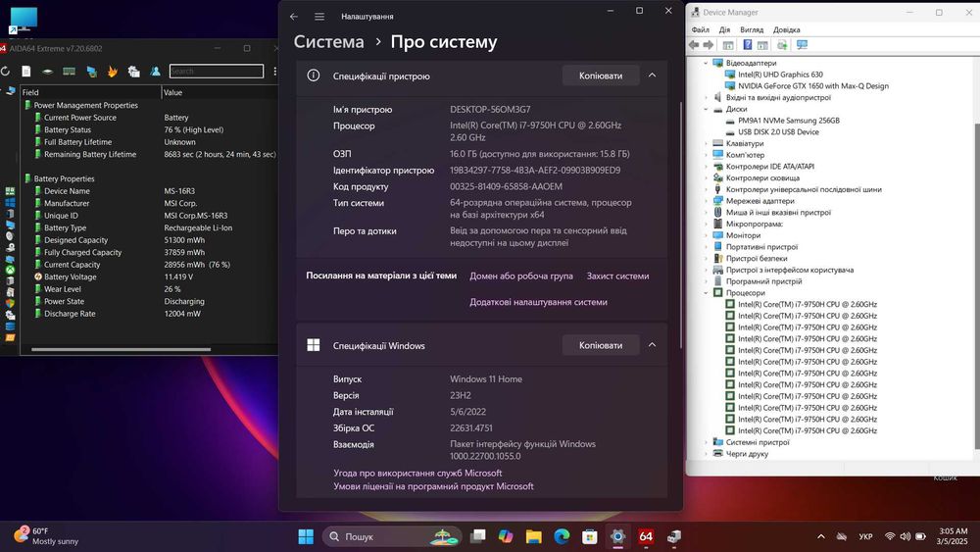Collapse the device specifications section
Screen dimensions: 980x552
click(652, 75)
